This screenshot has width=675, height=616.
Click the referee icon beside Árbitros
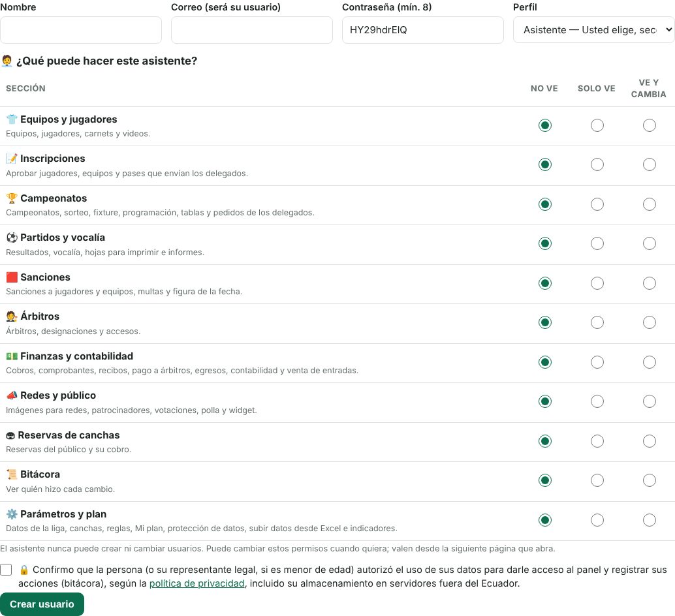click(x=12, y=316)
